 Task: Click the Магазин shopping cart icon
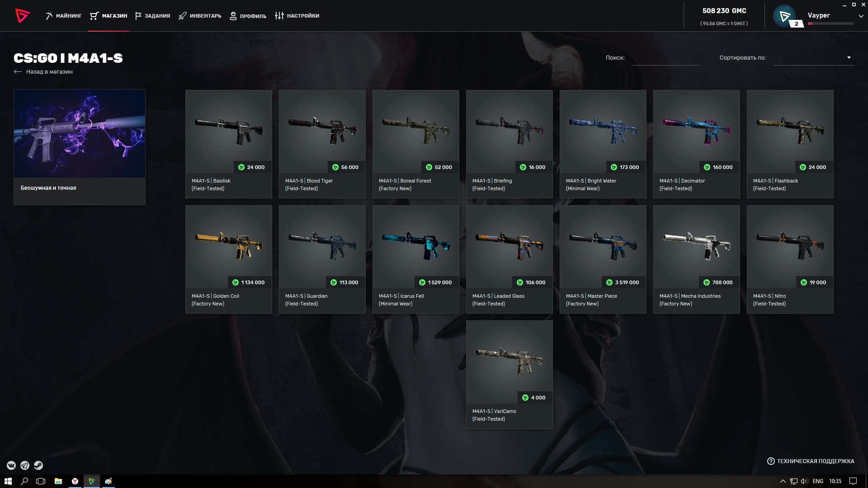(x=94, y=16)
